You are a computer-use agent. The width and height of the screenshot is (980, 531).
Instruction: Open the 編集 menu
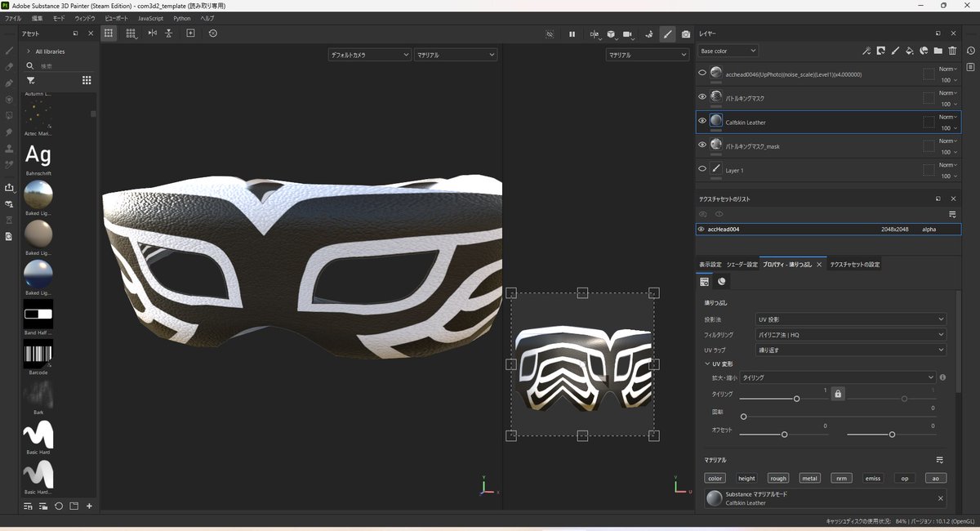coord(38,18)
